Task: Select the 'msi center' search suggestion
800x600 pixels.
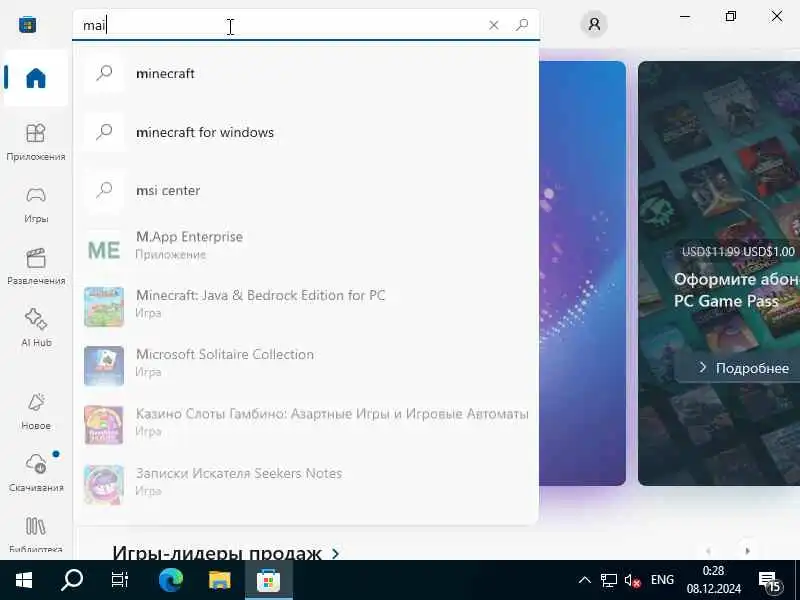Action: click(x=306, y=190)
